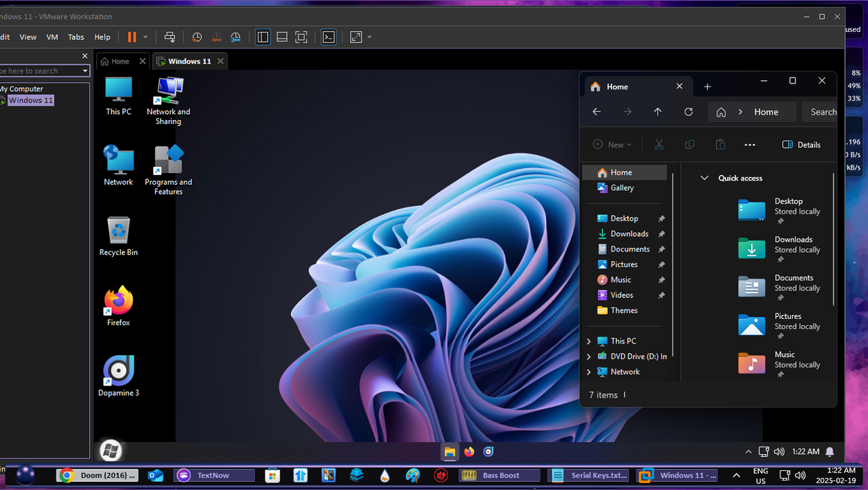Open the guest Start orb button
Viewport: 868px width, 490px height.
click(x=111, y=451)
